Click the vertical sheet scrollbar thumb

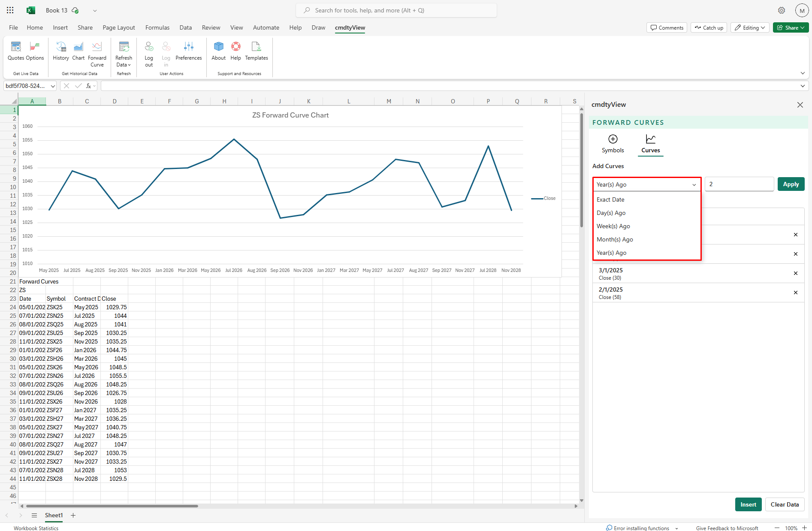(x=581, y=170)
